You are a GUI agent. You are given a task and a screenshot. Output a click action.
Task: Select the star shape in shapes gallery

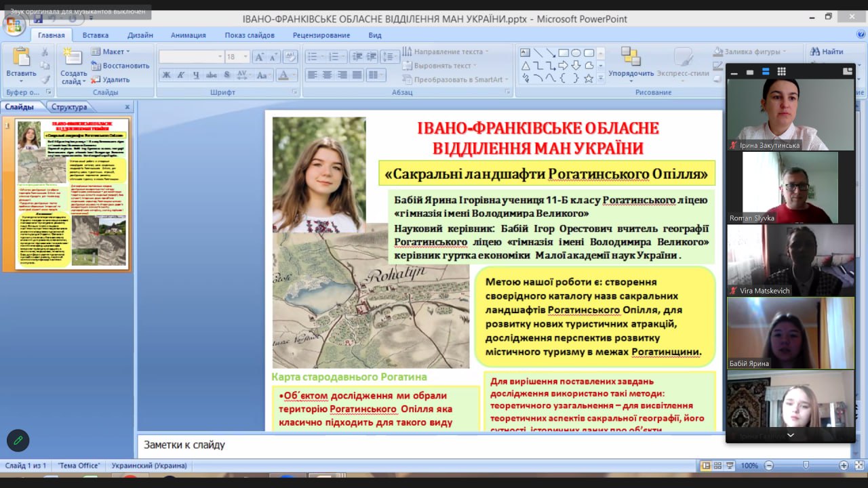[589, 79]
